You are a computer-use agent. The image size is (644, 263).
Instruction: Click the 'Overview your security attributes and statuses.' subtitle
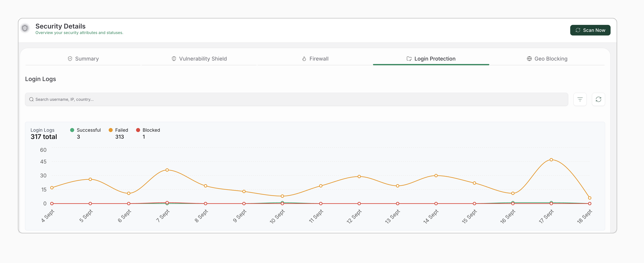79,33
